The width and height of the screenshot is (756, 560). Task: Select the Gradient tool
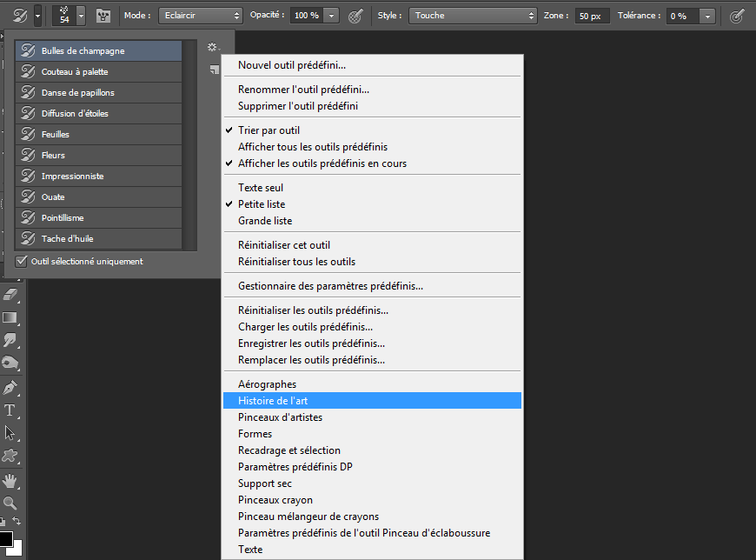(x=11, y=317)
